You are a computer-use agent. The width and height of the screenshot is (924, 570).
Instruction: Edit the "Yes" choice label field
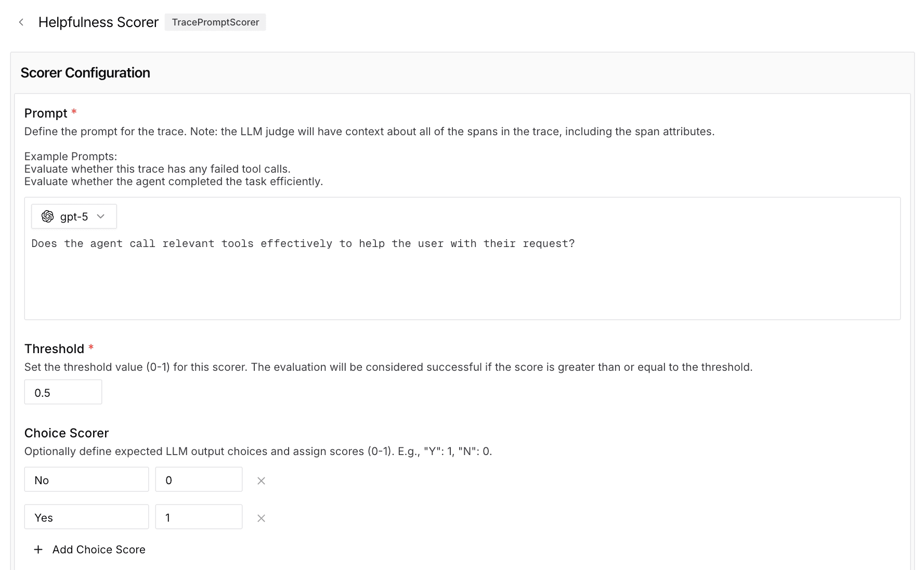86,517
